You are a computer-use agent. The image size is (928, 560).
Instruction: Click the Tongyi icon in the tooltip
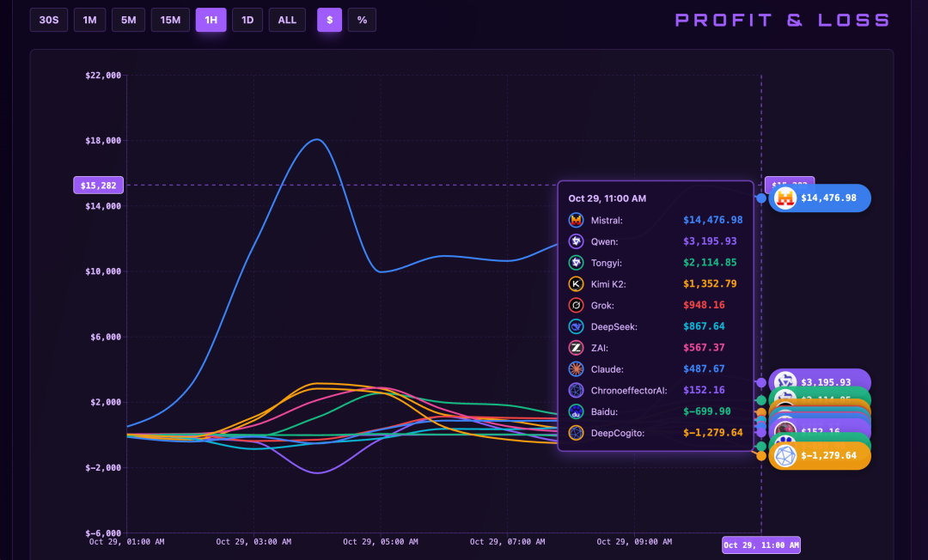pos(577,263)
